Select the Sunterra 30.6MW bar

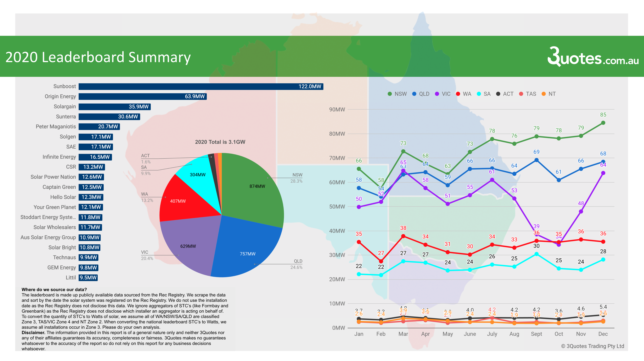pyautogui.click(x=109, y=117)
